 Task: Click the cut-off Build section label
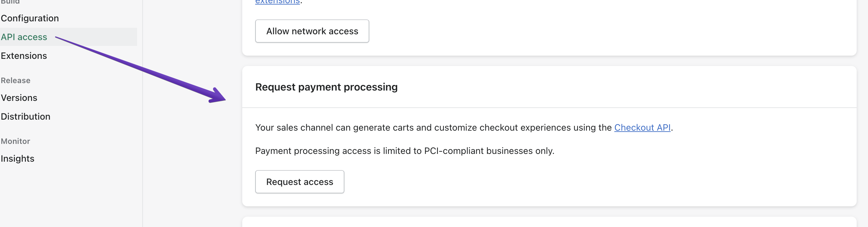tap(10, 2)
